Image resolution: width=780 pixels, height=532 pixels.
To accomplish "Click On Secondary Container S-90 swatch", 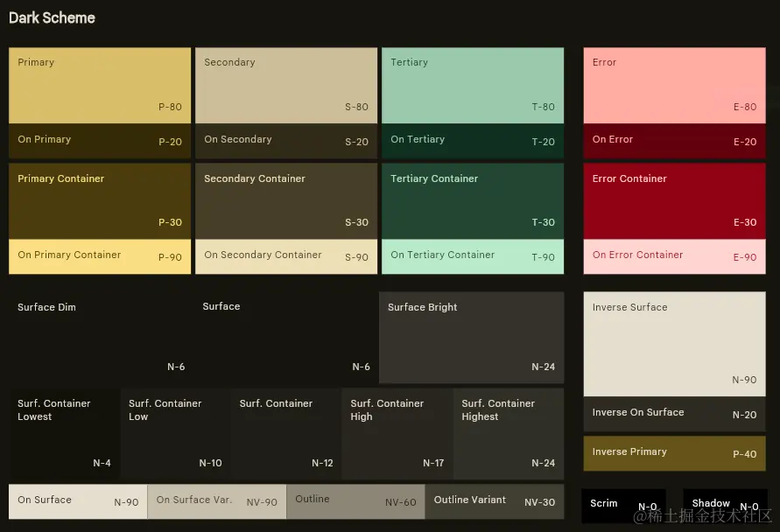I will pos(286,256).
